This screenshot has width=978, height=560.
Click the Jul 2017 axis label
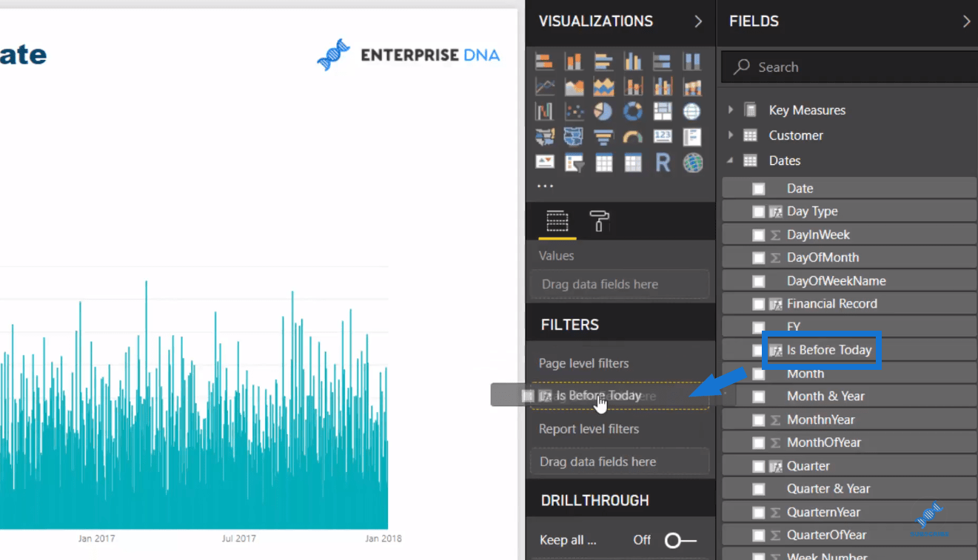tap(238, 539)
